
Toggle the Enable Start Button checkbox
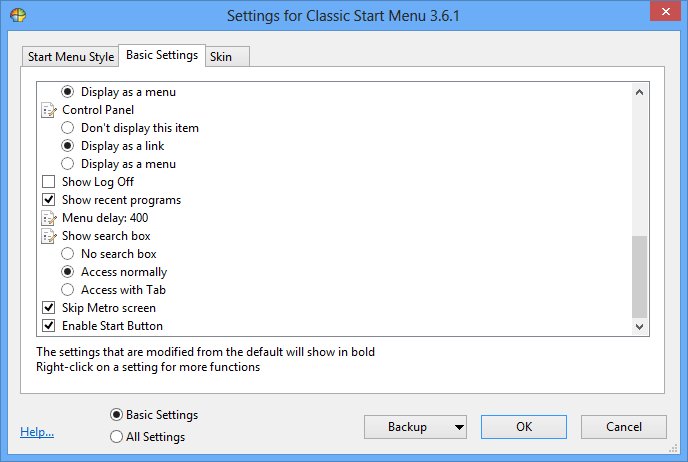pyautogui.click(x=48, y=326)
